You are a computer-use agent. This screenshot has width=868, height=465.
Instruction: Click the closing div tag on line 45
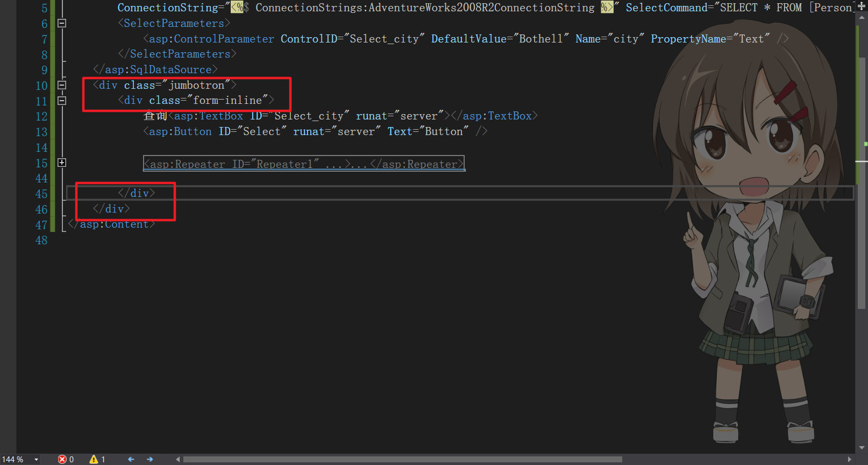tap(137, 193)
